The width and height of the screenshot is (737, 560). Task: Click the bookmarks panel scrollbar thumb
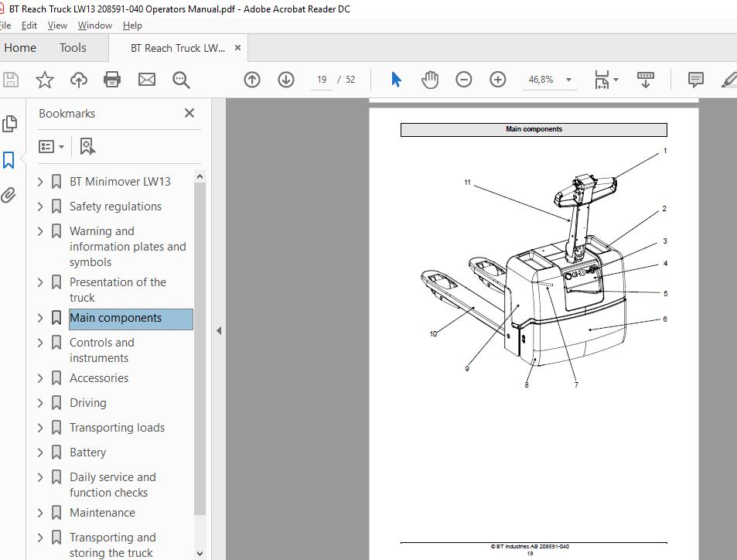[x=200, y=348]
